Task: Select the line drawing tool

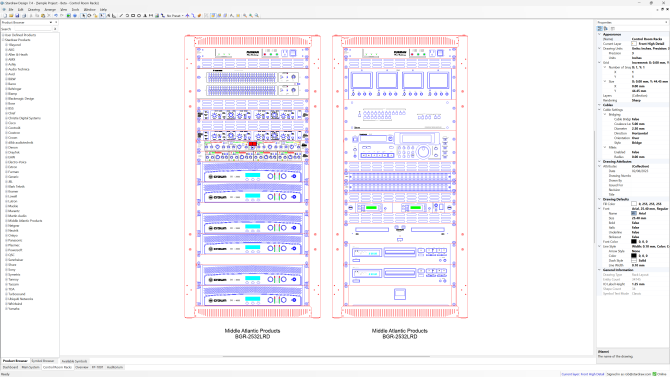Action: 121,15
